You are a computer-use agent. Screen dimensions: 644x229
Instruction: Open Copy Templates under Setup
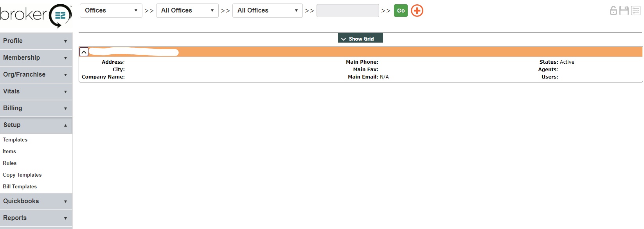point(22,175)
